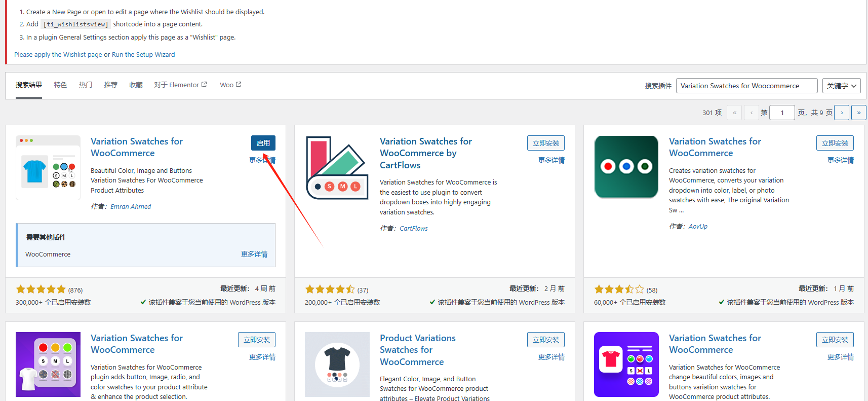
Task: Click the purple swatches plugin icon in second row
Action: (48, 364)
